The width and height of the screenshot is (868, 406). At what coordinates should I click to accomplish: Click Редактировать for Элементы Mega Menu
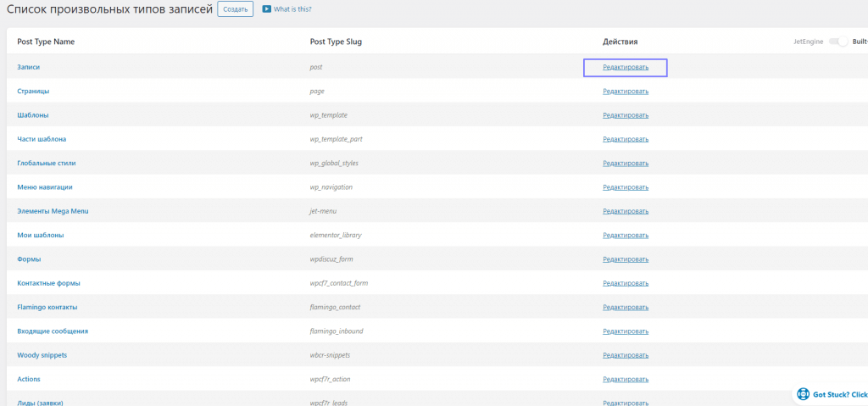click(626, 212)
